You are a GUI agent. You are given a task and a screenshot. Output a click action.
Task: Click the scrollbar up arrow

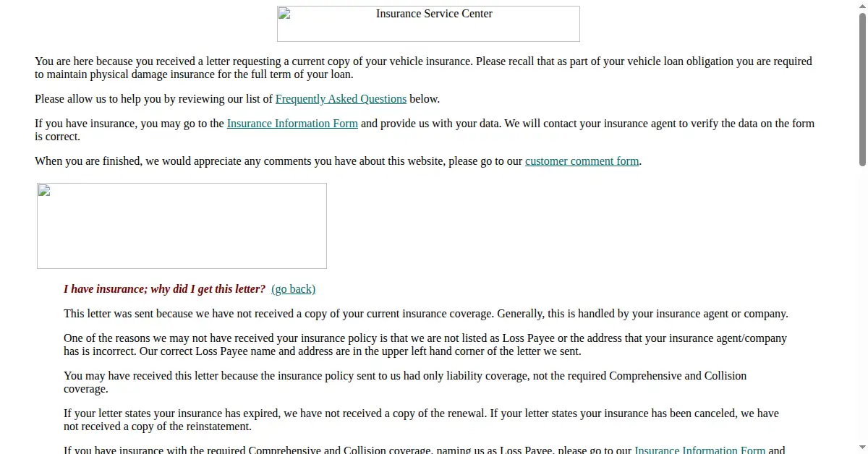862,5
